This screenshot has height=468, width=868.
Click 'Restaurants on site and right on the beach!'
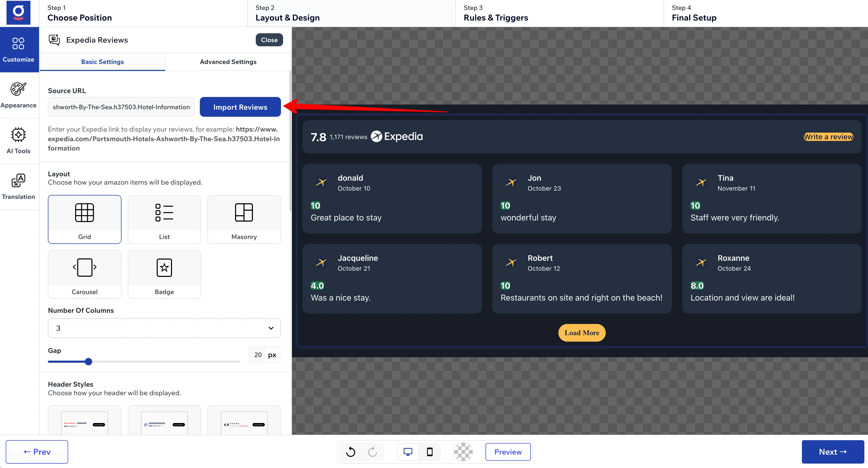point(581,298)
